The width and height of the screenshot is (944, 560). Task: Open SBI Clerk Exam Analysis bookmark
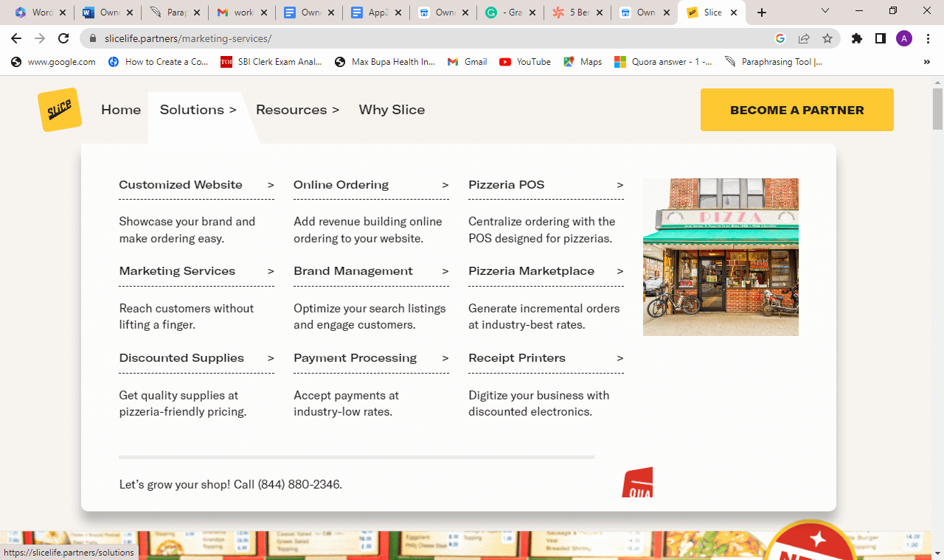pos(271,62)
